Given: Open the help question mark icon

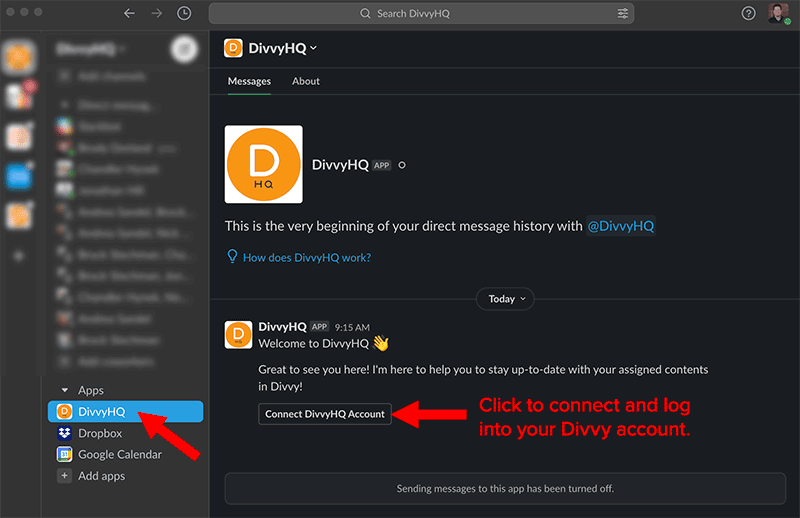Looking at the screenshot, I should click(748, 13).
